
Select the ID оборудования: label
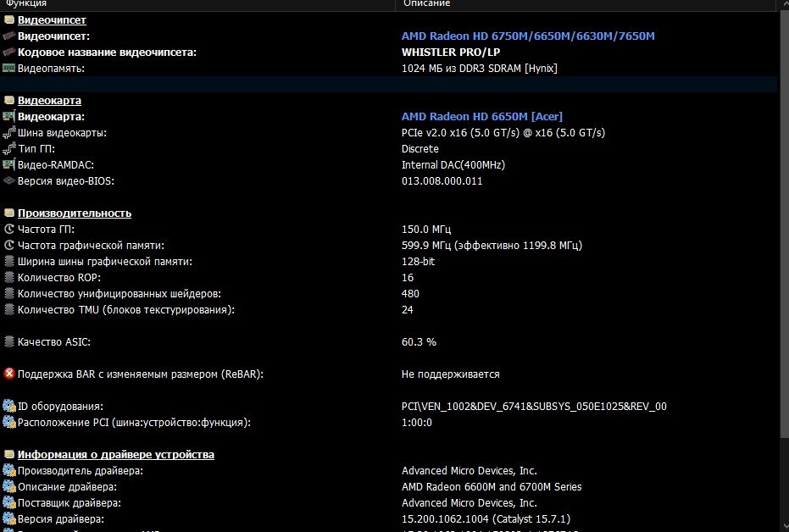pos(60,407)
